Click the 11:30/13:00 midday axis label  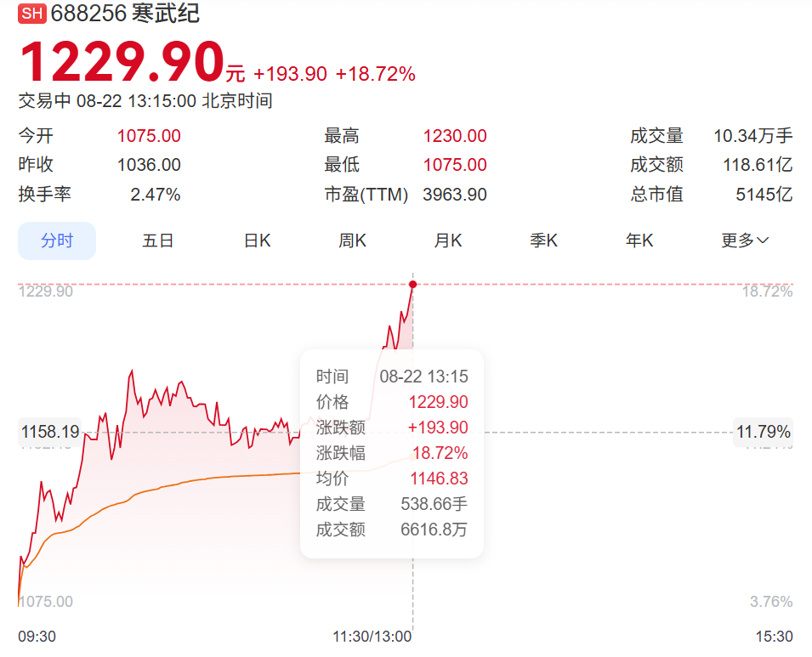pyautogui.click(x=372, y=636)
